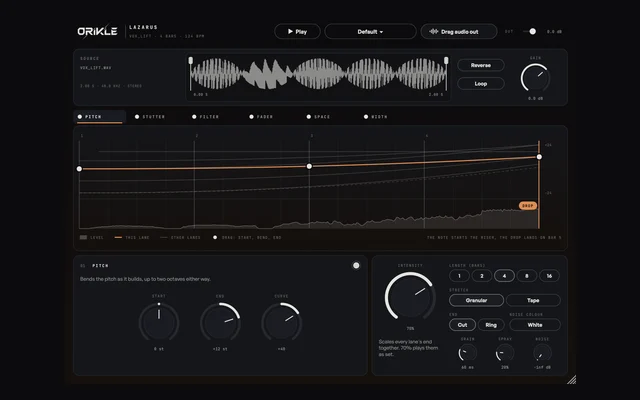Switch to the Width lane tab
The height and width of the screenshot is (400, 640).
(x=375, y=117)
